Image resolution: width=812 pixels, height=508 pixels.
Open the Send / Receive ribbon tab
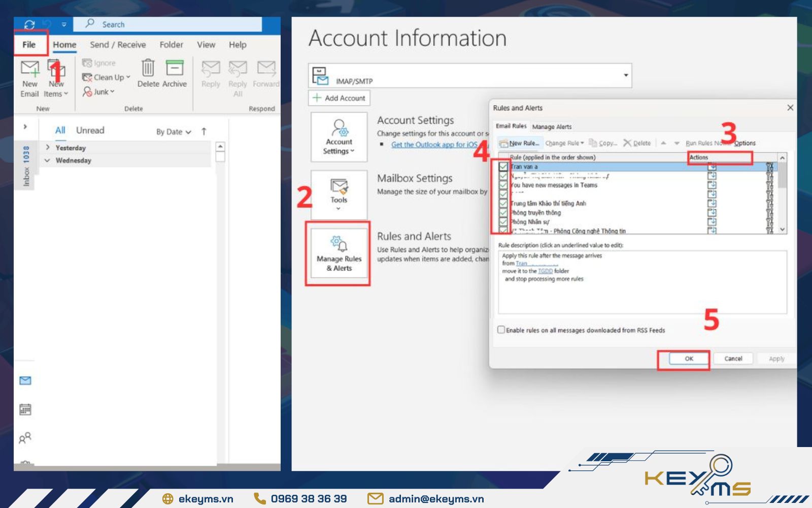118,45
